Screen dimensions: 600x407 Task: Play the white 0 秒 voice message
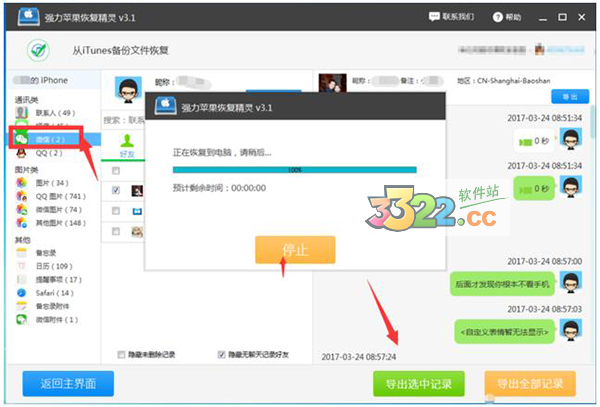tap(534, 141)
